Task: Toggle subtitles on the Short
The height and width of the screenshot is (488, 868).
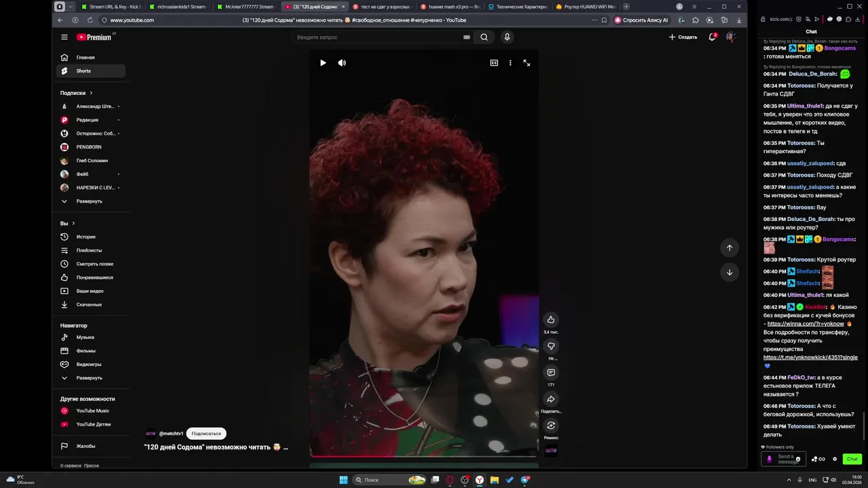Action: point(494,62)
